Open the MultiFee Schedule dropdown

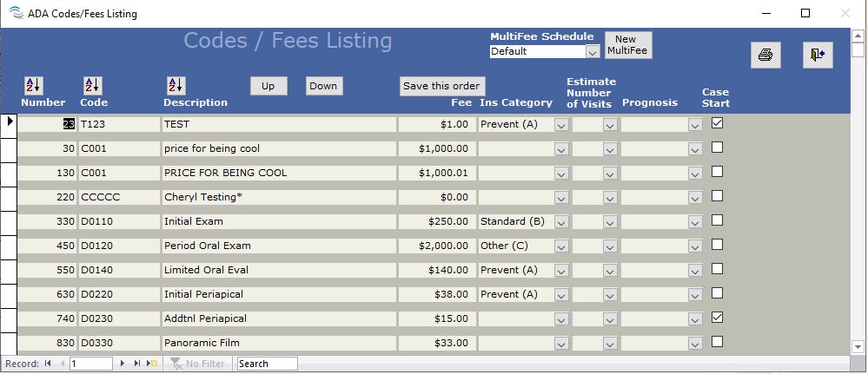(x=593, y=52)
